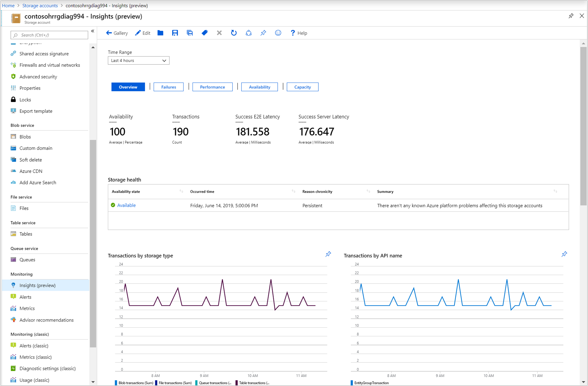Click the Save icon in toolbar

(x=175, y=33)
